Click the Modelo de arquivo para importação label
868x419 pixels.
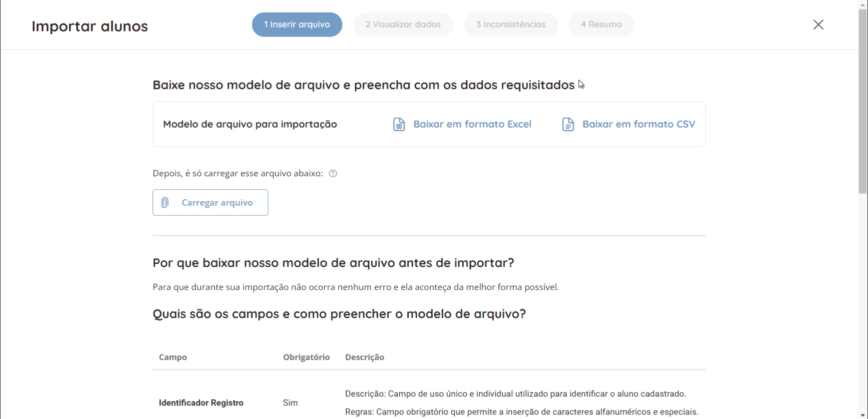coord(250,124)
